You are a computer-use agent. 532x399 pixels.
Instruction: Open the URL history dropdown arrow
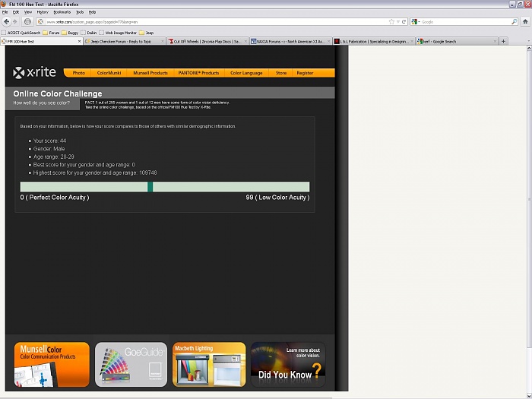pos(398,22)
